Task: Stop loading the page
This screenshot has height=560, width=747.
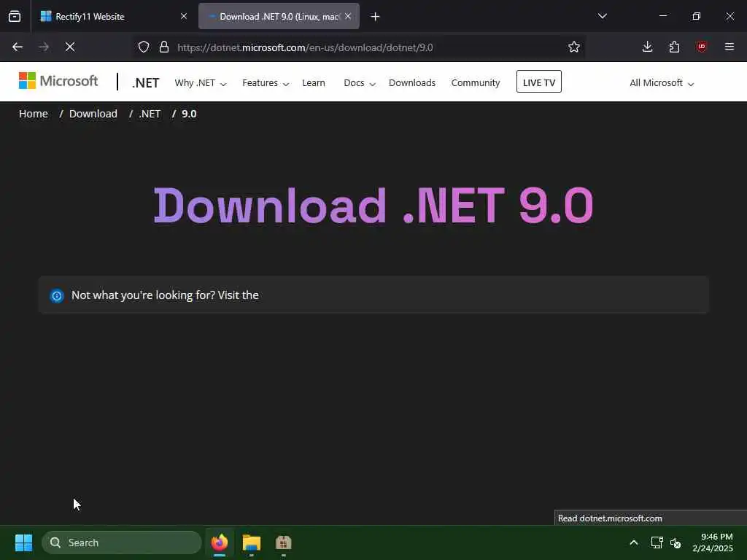Action: pos(70,47)
